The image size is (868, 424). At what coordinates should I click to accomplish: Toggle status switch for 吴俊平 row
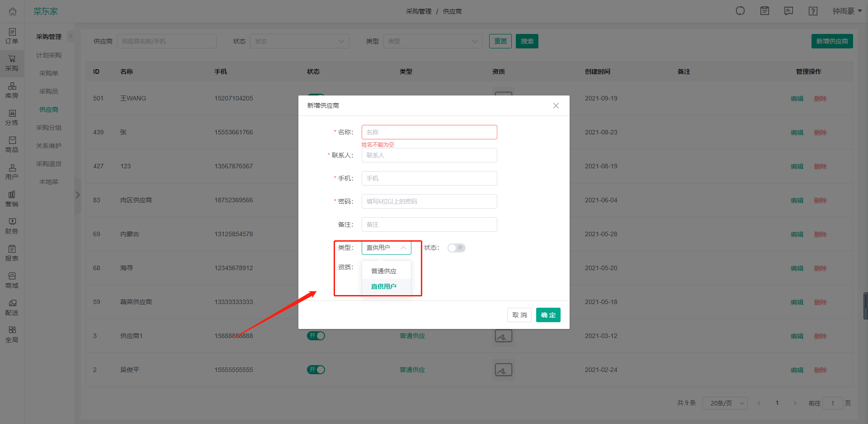316,370
